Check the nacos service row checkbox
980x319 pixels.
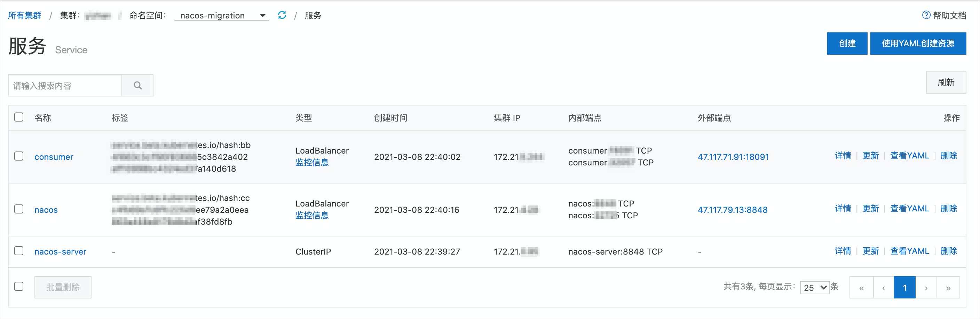(x=19, y=209)
